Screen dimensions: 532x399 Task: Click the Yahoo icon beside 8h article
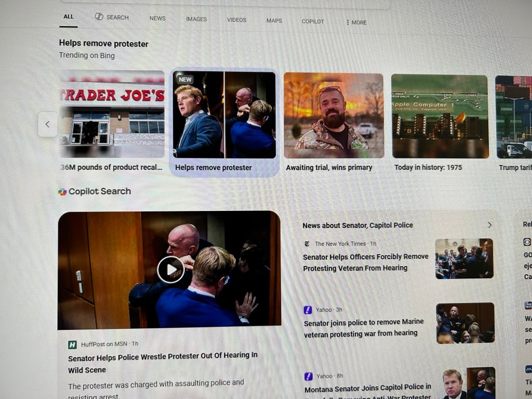[309, 376]
